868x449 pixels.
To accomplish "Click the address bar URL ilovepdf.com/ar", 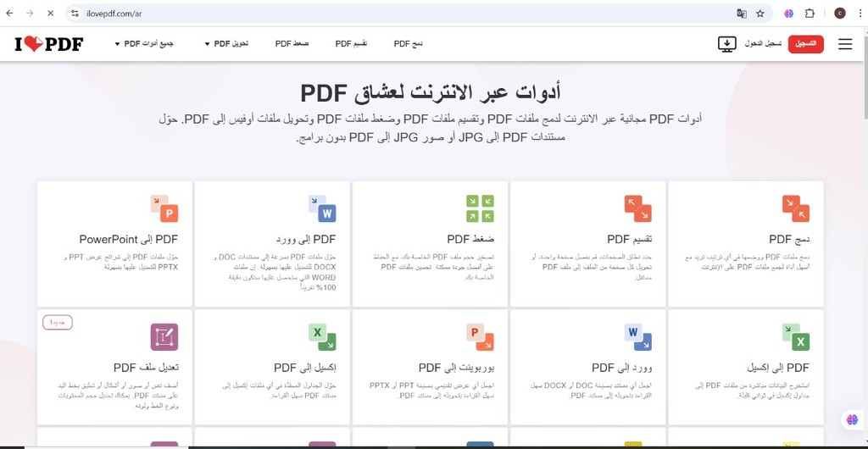I will [115, 14].
